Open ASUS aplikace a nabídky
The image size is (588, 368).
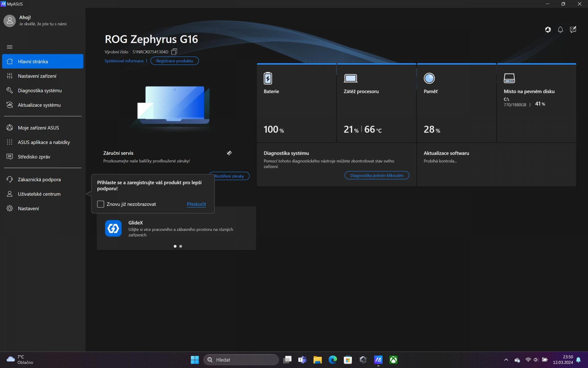click(43, 142)
